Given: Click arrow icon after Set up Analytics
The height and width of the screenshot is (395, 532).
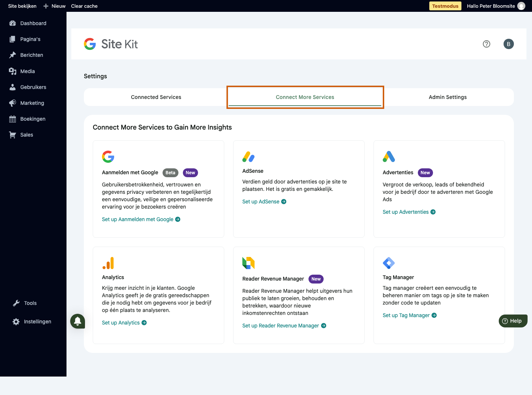Looking at the screenshot, I should (144, 323).
